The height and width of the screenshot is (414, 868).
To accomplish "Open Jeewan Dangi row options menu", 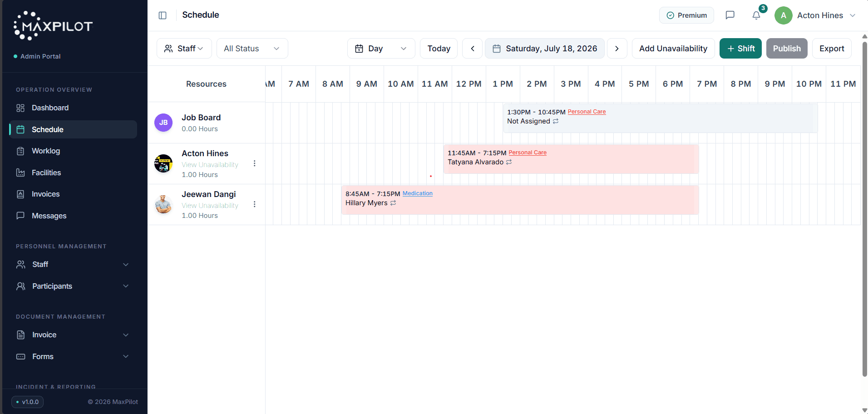I will [254, 204].
